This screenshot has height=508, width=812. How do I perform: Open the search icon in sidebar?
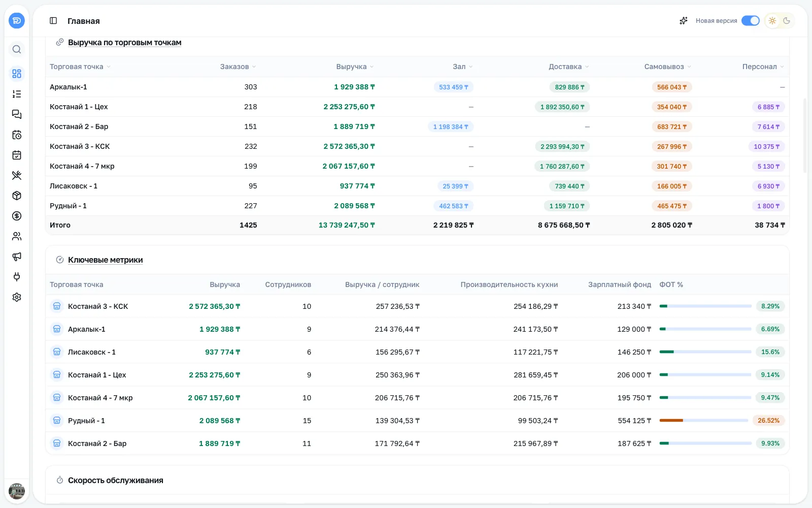(x=17, y=49)
